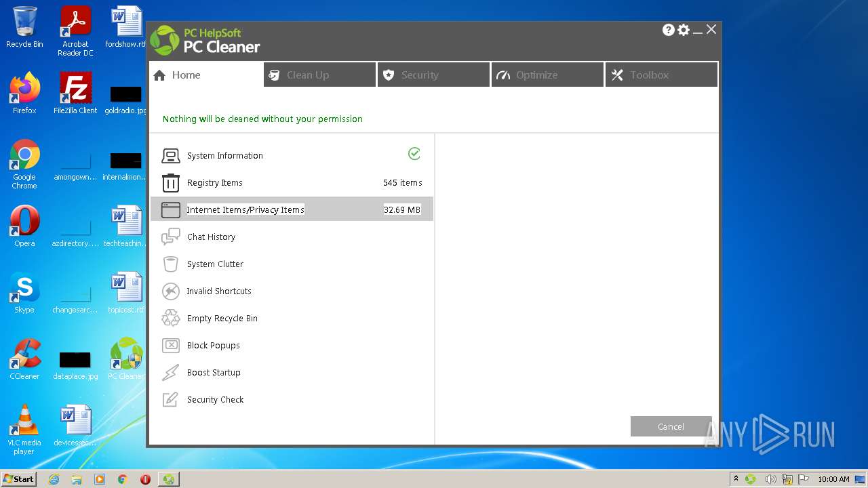Click the System Clutter bucket icon
The height and width of the screenshot is (488, 868).
pos(171,264)
